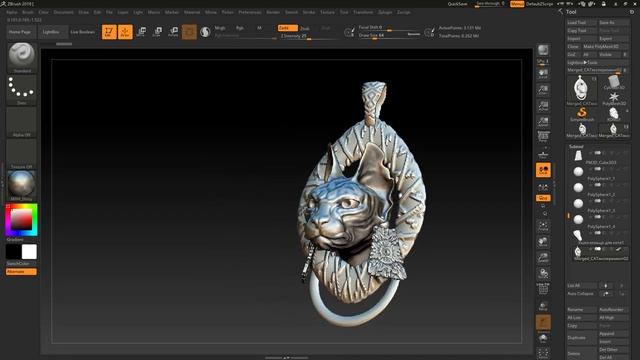Select the SimpleBrush tool thumbnail
The width and height of the screenshot is (640, 360).
582,113
